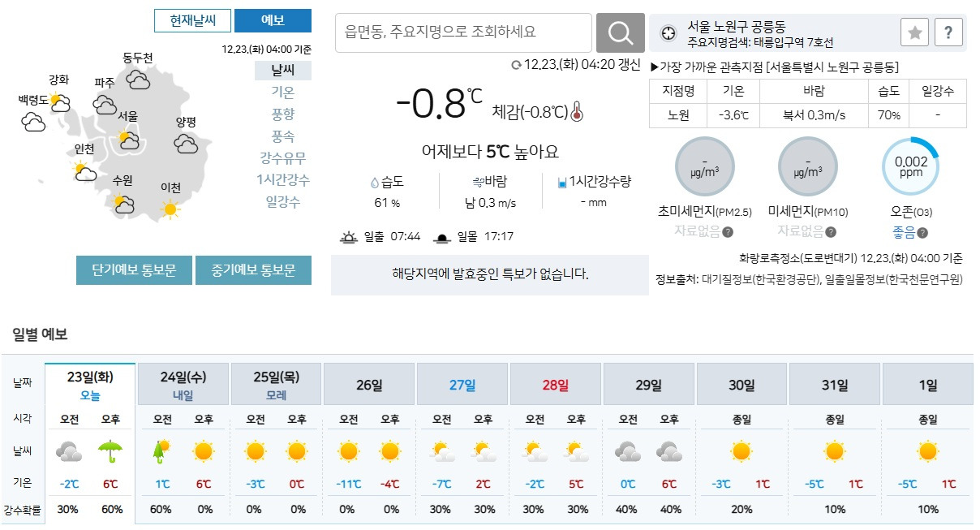
Task: Click the 강화 weather icon on map
Action: click(x=58, y=102)
